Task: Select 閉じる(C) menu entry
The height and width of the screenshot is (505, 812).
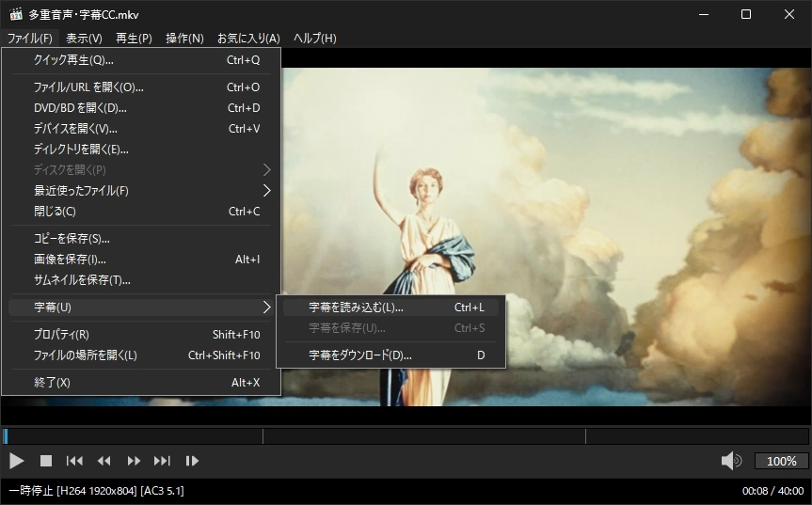Action: [x=141, y=212]
